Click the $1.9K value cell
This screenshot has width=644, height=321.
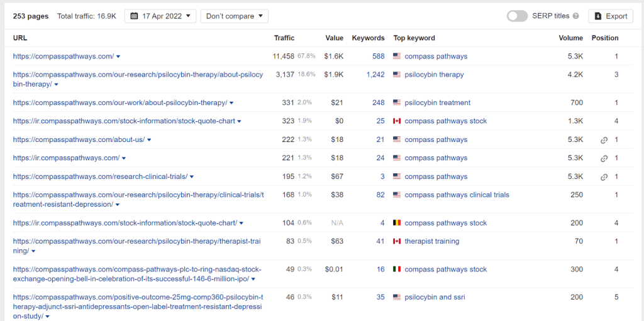click(x=334, y=75)
